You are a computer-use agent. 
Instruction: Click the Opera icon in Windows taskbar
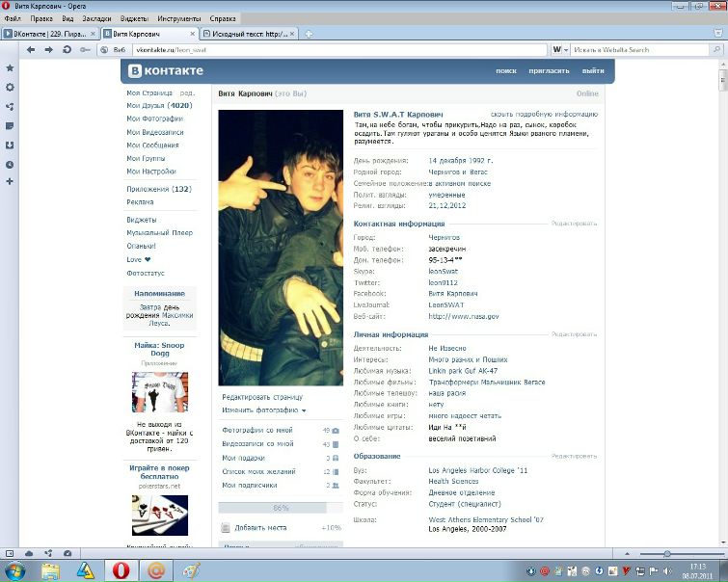[x=121, y=570]
